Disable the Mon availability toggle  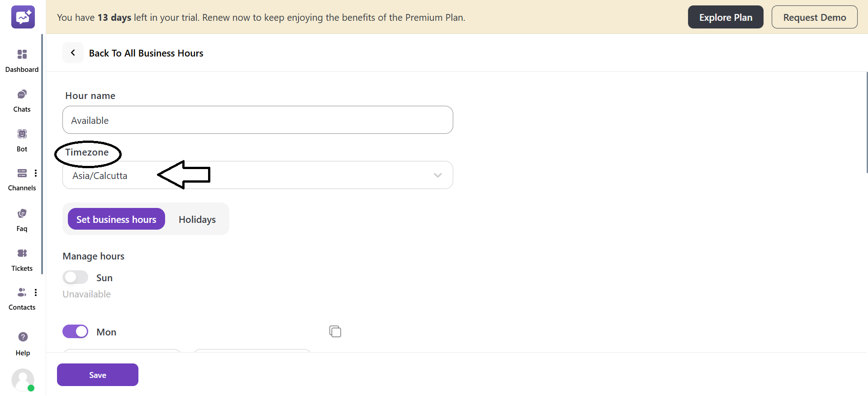(x=75, y=331)
